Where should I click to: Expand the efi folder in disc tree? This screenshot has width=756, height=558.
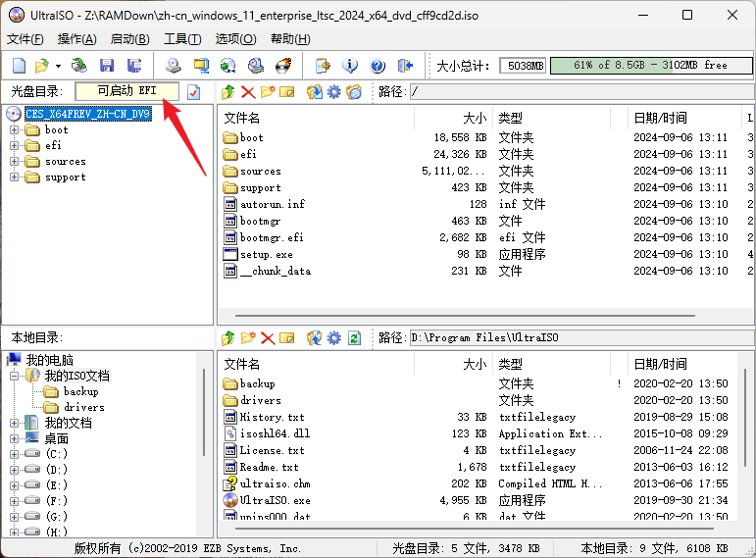coord(14,146)
